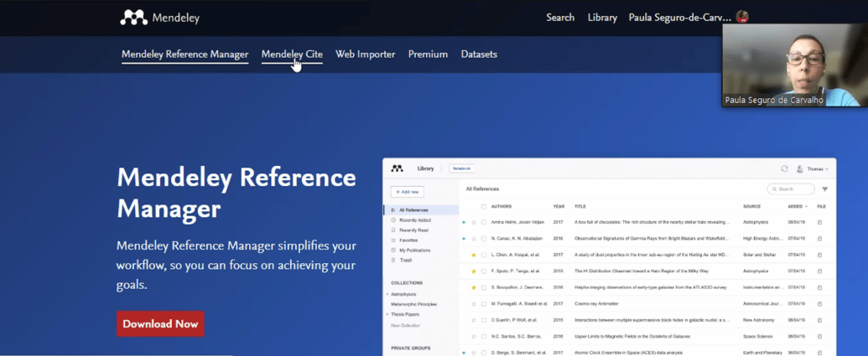Viewport: 868px width, 356px height.
Task: Click the sync icon in the app preview
Action: point(784,168)
